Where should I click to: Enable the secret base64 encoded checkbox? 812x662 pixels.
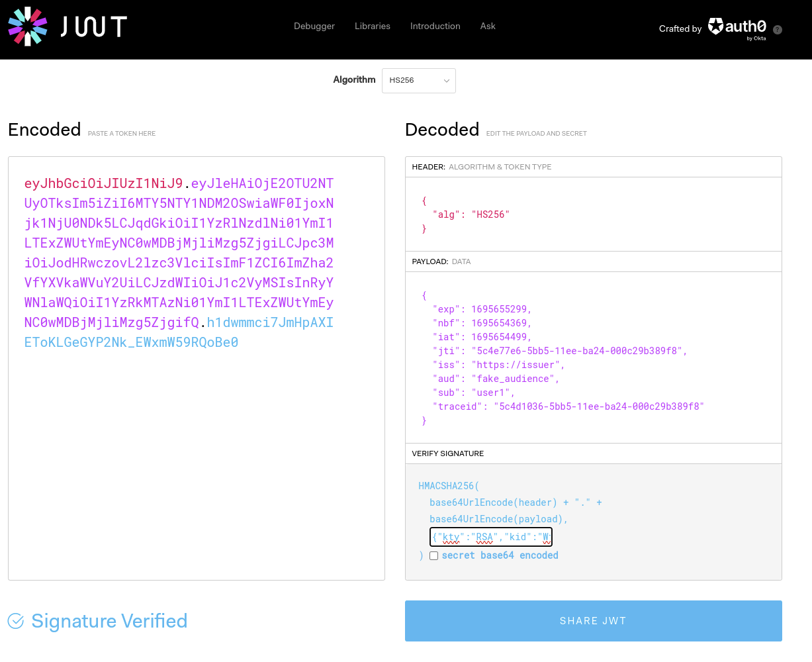(433, 556)
